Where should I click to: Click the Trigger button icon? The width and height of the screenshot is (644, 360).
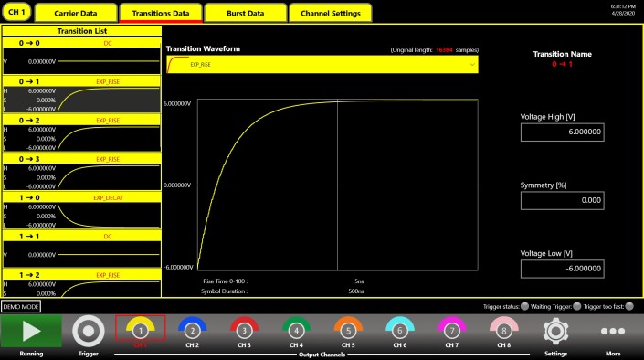pos(89,331)
